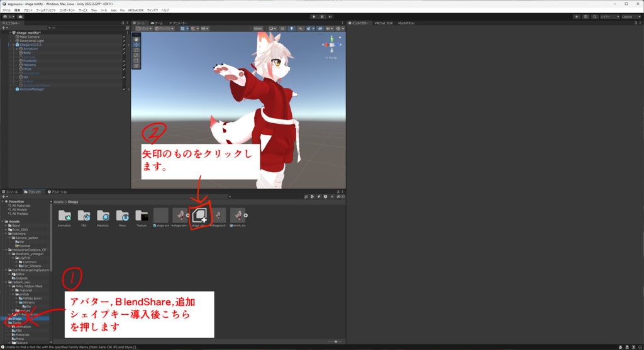Collapse the Shagaver2.0.2 hierarchy object
The height and width of the screenshot is (350, 644).
(13, 45)
